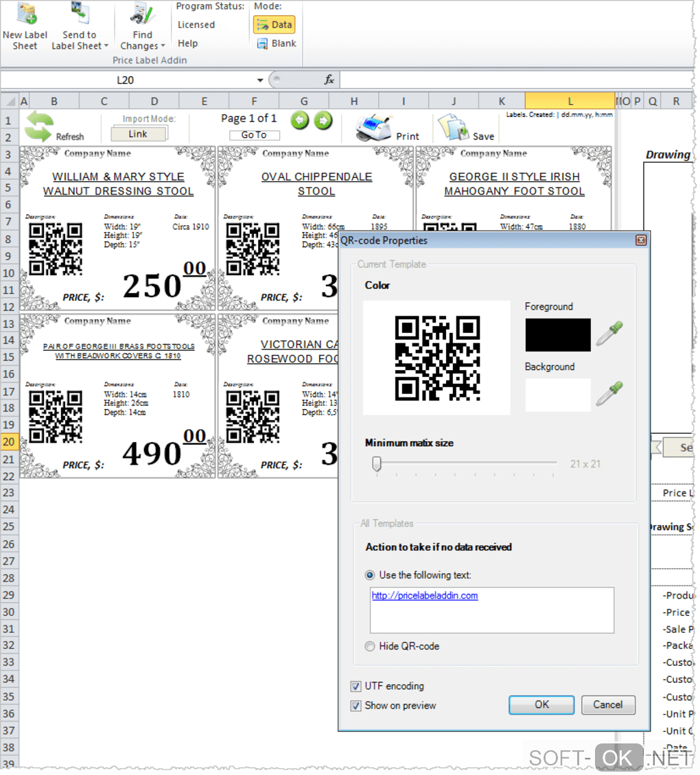This screenshot has height=775, width=700.
Task: Toggle the Show on preview checkbox
Action: tap(355, 706)
